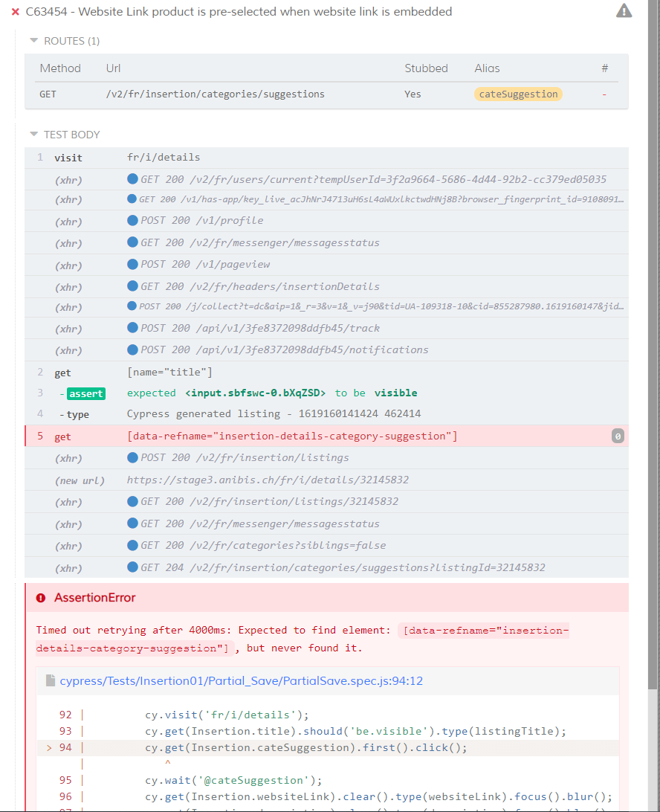This screenshot has height=812, width=660.
Task: Click the red failed-test X icon
Action: 16,11
